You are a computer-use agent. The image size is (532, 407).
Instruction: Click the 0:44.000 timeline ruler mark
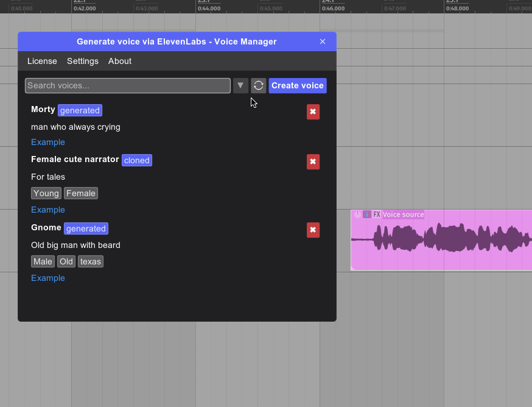(x=209, y=9)
